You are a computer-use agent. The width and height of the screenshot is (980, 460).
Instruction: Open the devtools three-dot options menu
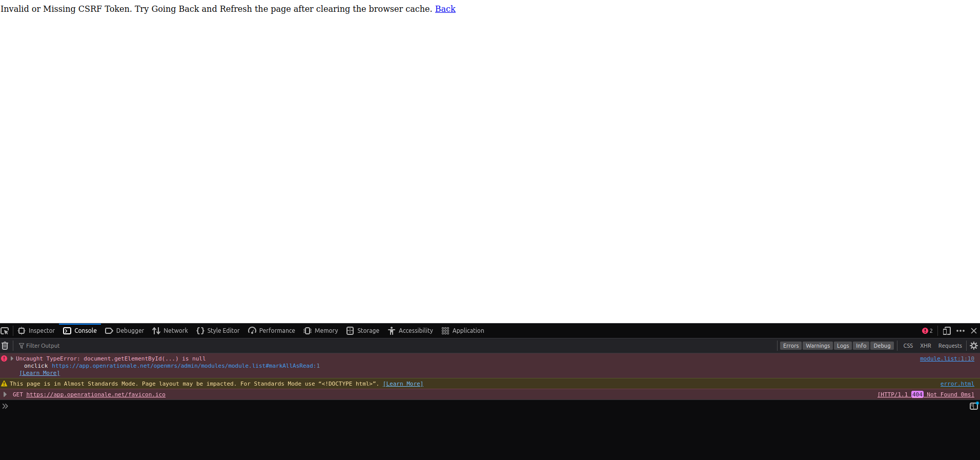tap(961, 331)
